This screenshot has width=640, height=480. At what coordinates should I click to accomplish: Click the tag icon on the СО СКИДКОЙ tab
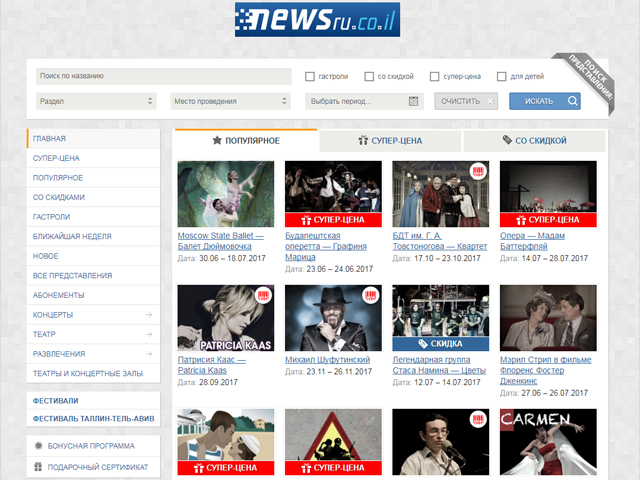click(x=507, y=140)
